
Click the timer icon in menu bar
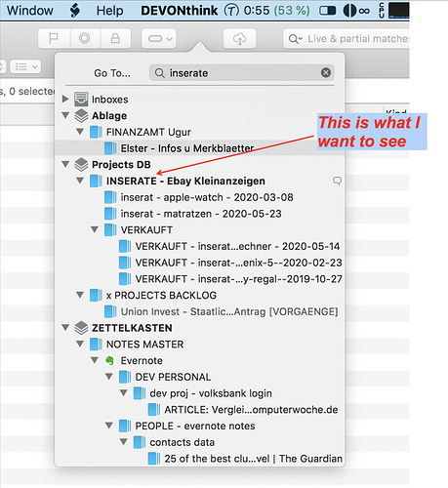click(x=231, y=11)
